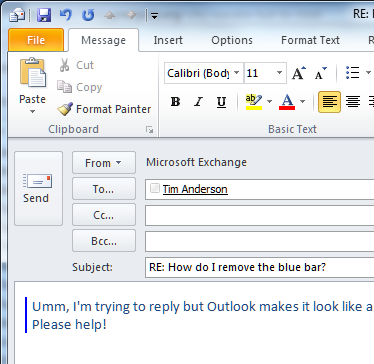Open the File tab
This screenshot has width=374, height=364.
(x=36, y=40)
